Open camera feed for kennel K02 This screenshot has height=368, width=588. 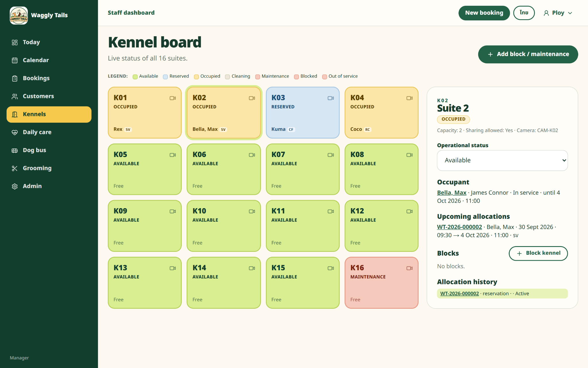tap(252, 98)
